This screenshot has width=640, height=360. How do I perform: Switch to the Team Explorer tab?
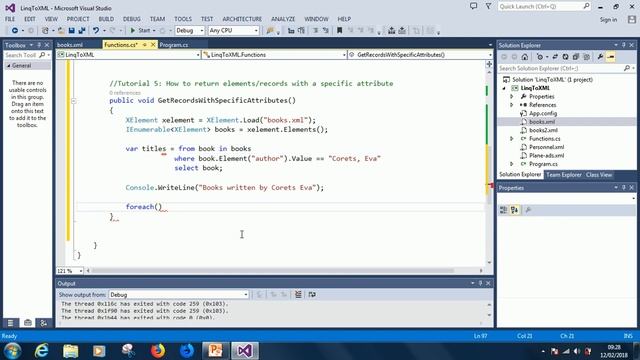(x=564, y=175)
